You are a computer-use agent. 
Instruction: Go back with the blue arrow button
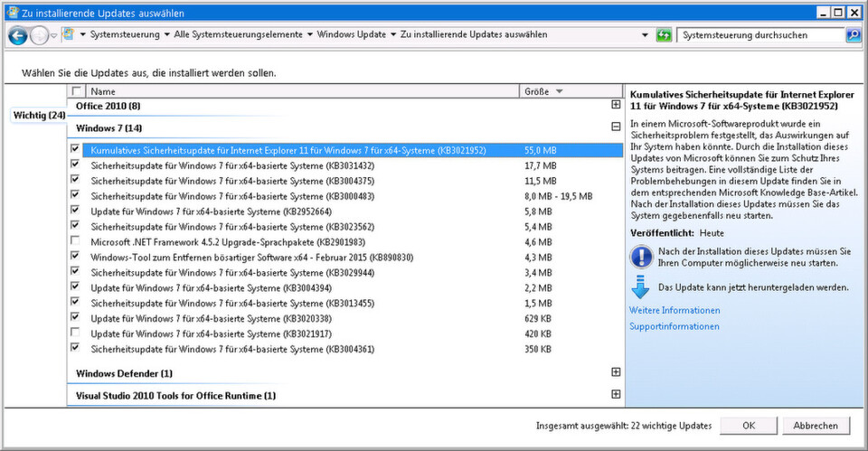pos(18,36)
